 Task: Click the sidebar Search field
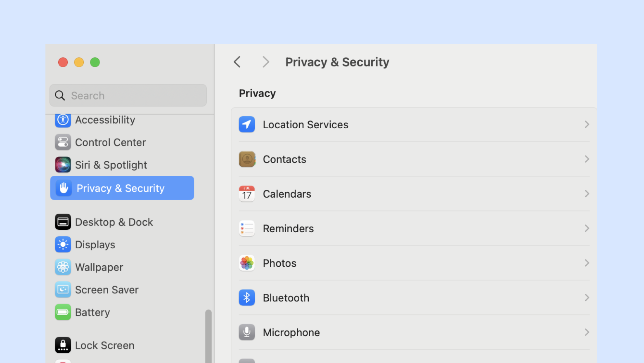tap(128, 96)
